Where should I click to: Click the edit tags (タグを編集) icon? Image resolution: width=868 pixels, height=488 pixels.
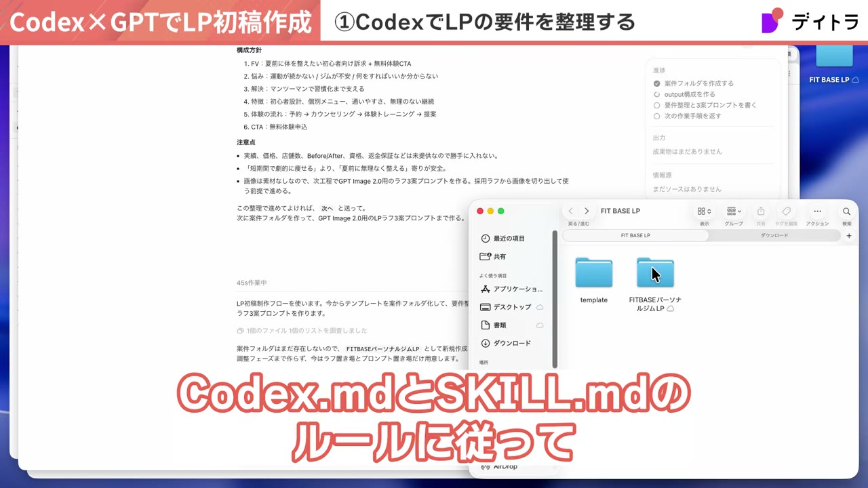[787, 211]
